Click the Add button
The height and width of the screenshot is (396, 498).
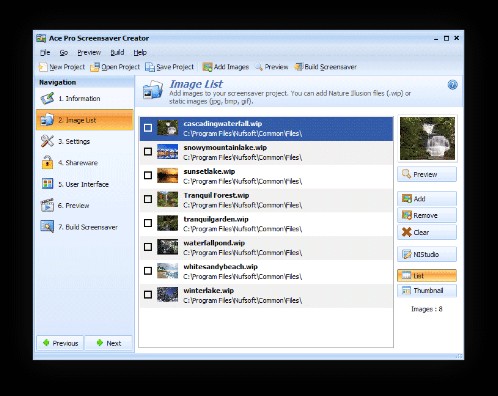[427, 199]
